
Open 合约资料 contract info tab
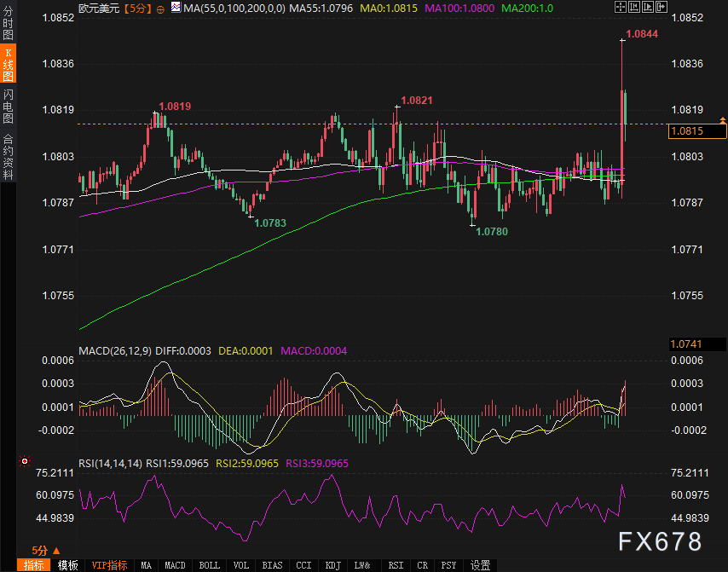(8, 157)
